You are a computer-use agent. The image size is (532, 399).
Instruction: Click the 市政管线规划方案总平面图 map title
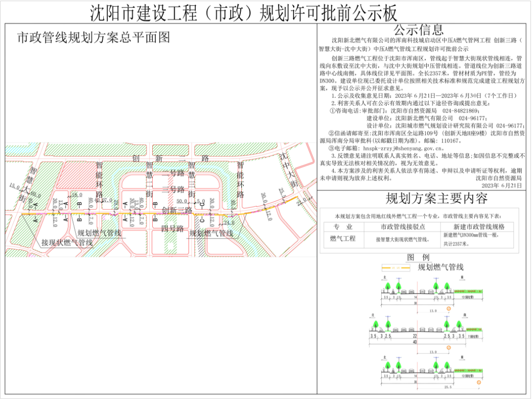tap(93, 38)
